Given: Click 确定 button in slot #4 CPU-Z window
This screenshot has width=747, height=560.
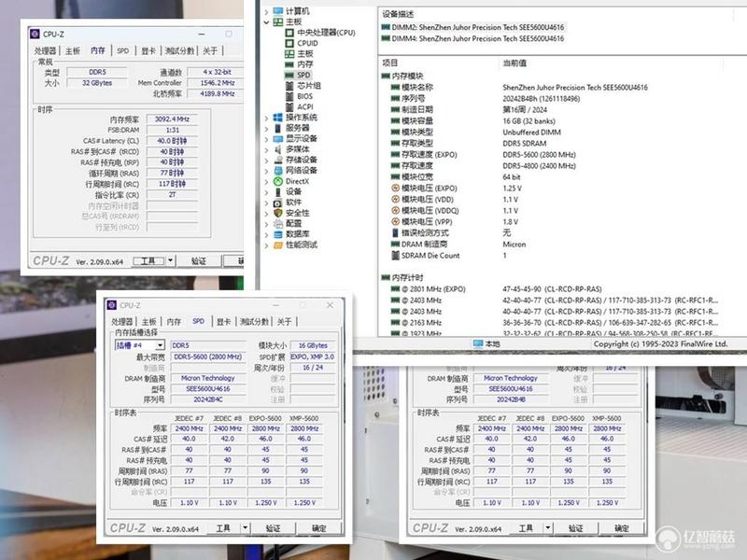Looking at the screenshot, I should [318, 528].
